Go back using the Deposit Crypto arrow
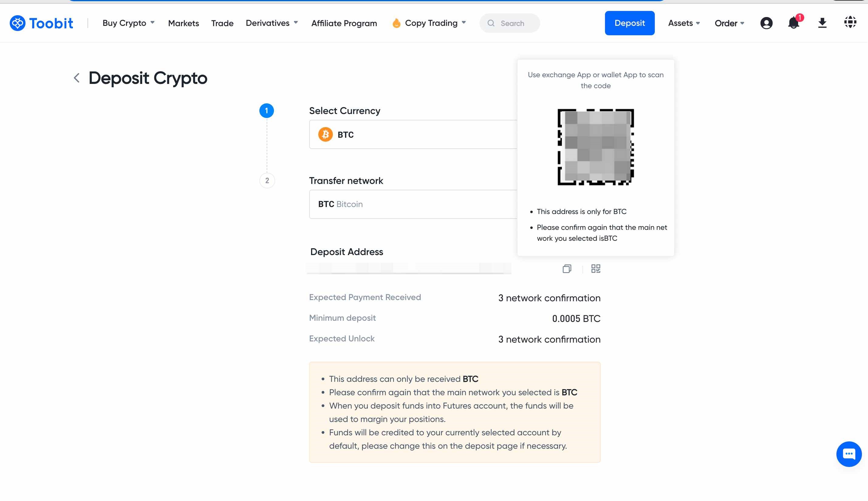Viewport: 868px width, 501px height. point(77,78)
